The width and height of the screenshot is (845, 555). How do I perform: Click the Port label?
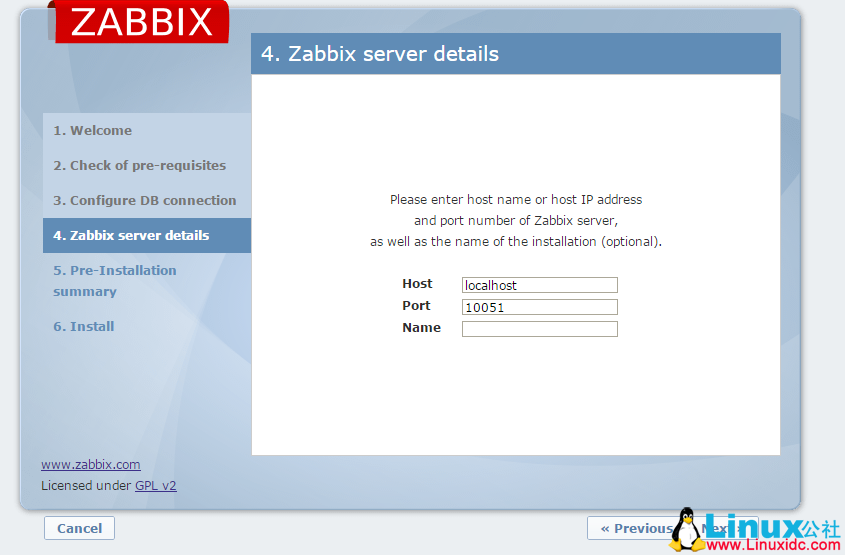[x=416, y=306]
